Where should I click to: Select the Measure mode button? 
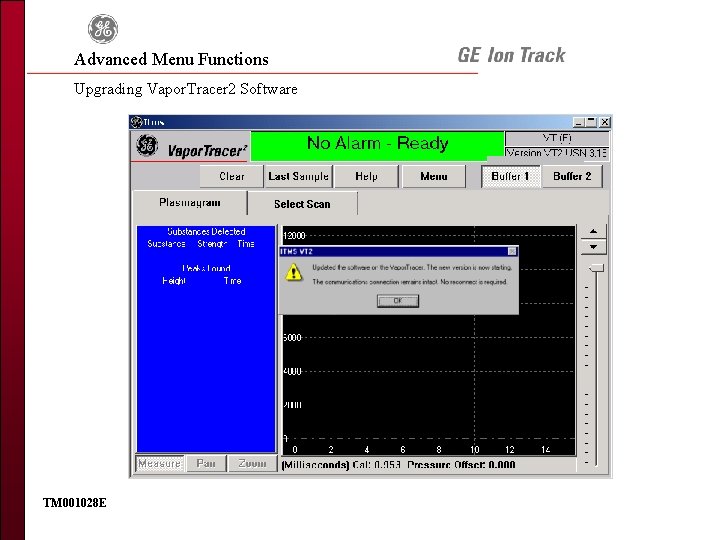coord(159,463)
